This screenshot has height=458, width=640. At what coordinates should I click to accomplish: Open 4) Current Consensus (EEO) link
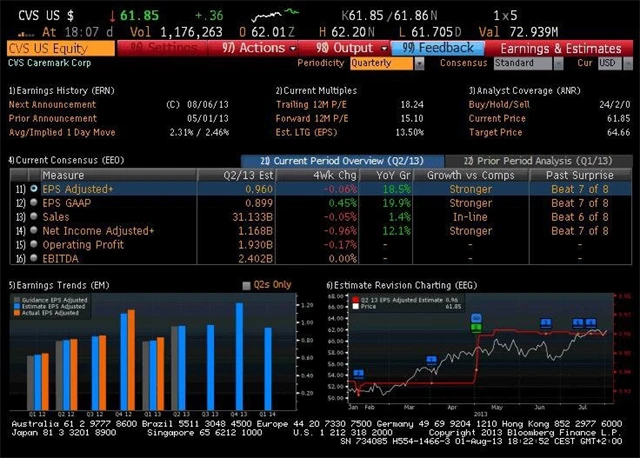[x=67, y=160]
